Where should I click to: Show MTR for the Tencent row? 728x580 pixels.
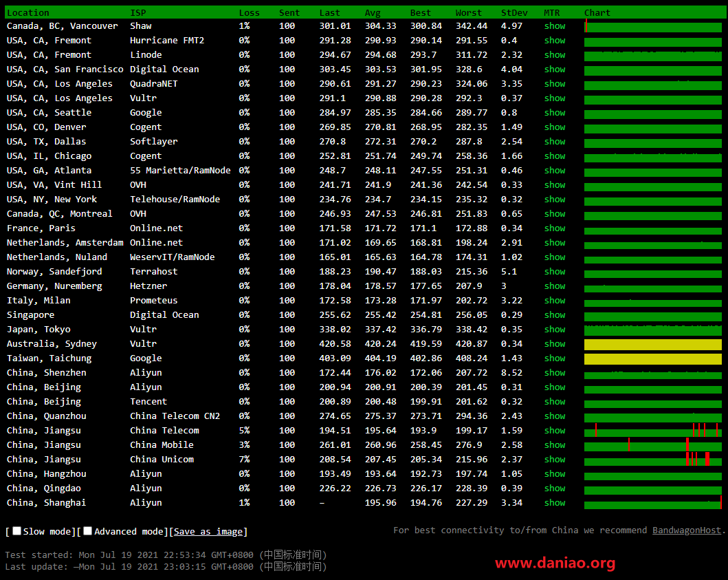tap(555, 401)
